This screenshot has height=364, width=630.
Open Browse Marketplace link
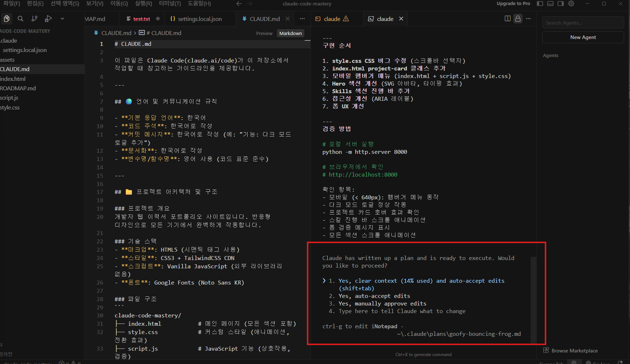click(x=574, y=351)
